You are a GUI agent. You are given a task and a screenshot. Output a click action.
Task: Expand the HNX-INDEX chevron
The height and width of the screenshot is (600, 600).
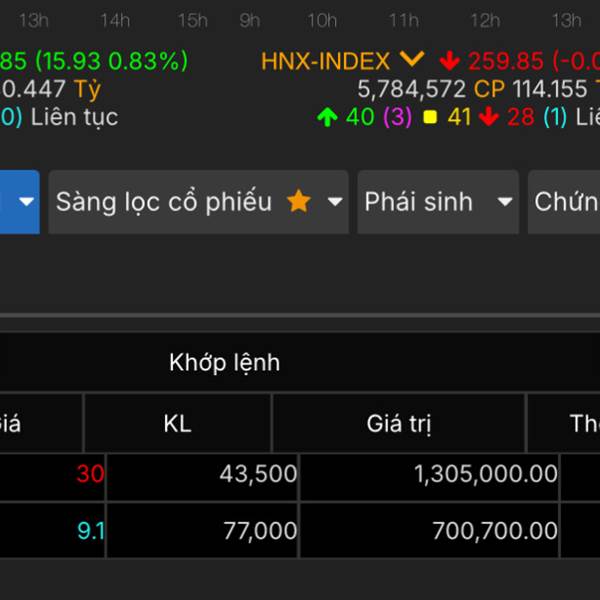coord(411,60)
